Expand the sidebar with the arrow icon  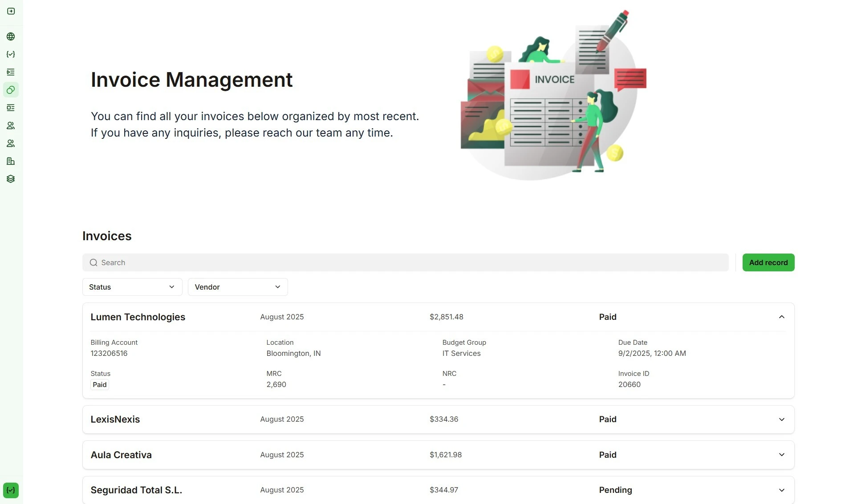pyautogui.click(x=11, y=11)
